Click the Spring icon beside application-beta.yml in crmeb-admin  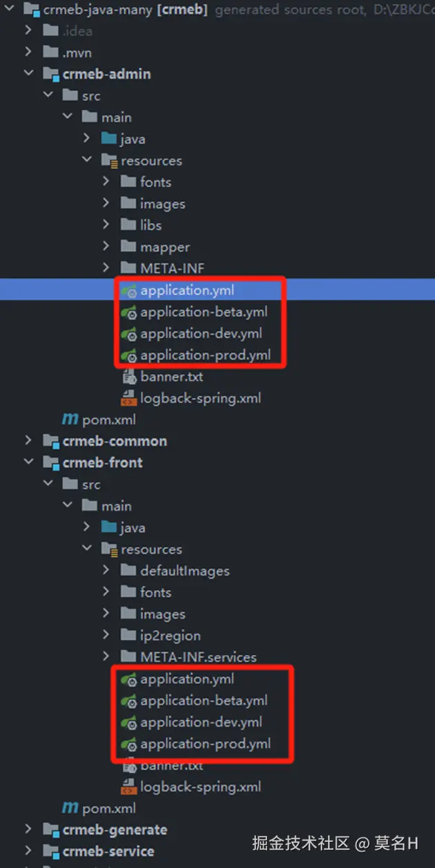tap(128, 312)
